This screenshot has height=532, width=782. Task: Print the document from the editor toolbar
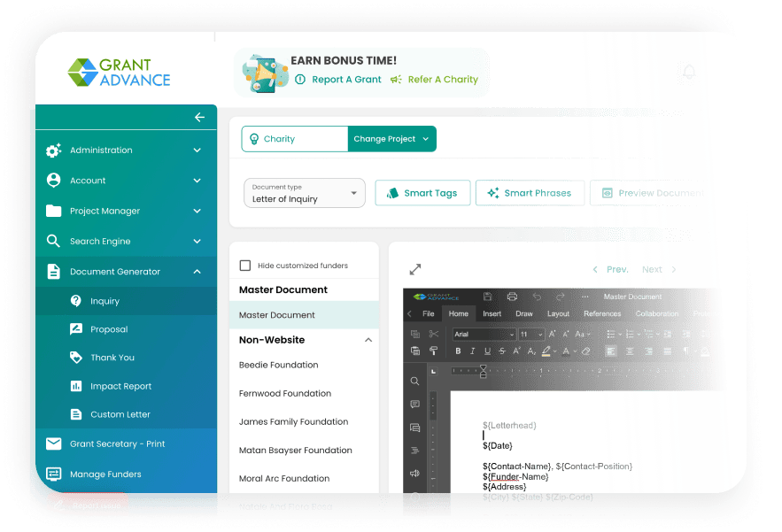point(512,297)
